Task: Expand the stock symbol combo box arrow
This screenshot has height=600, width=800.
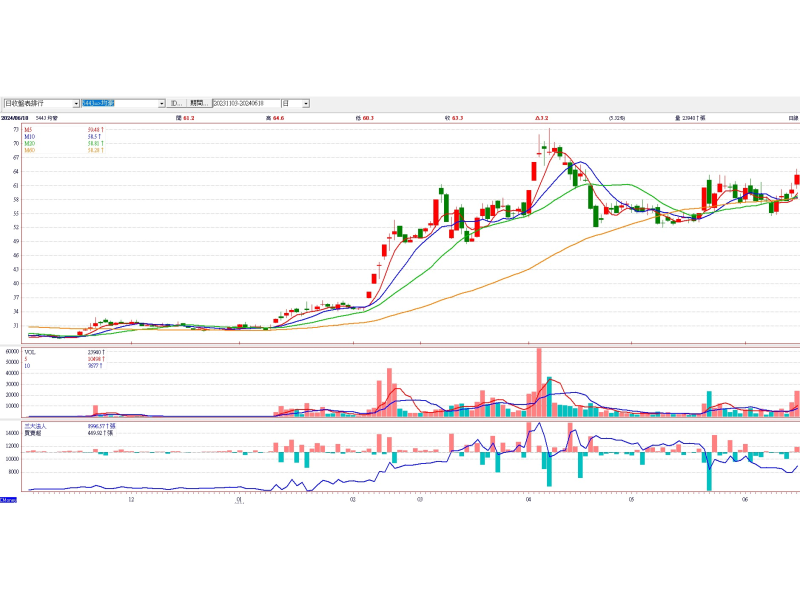Action: click(x=161, y=103)
